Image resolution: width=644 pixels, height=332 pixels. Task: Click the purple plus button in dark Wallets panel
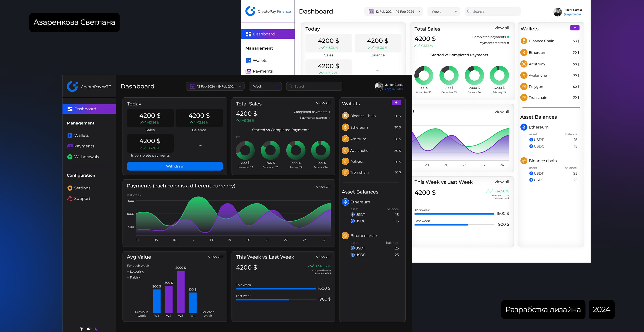tap(396, 103)
